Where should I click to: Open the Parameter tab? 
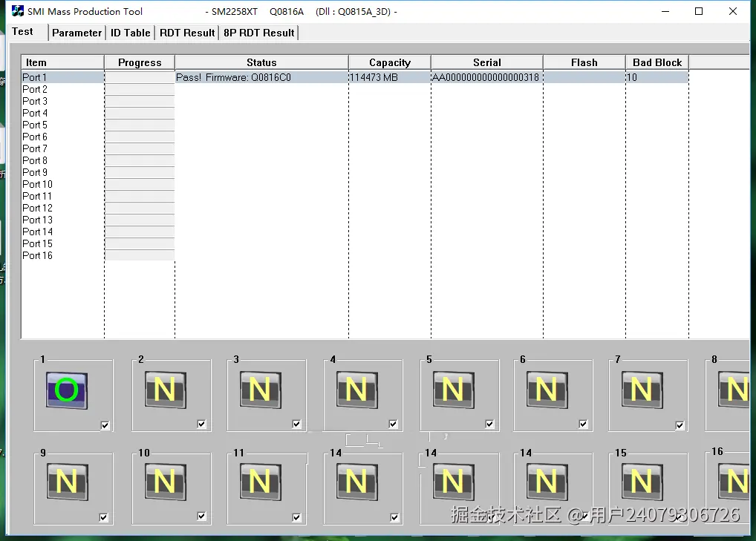[x=76, y=33]
